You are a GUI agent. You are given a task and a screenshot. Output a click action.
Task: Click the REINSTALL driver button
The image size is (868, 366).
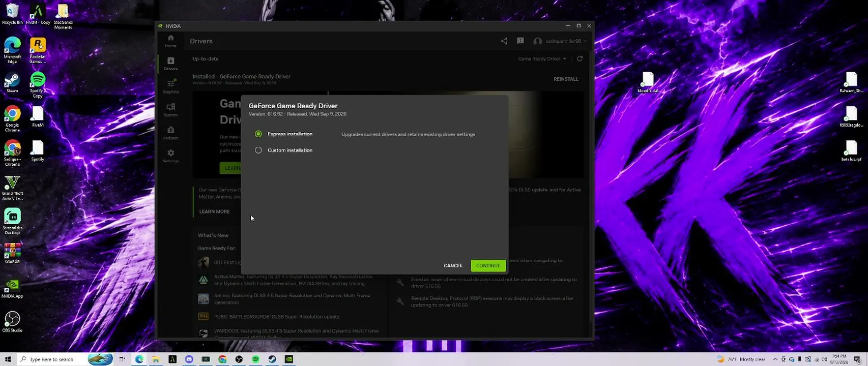[566, 79]
